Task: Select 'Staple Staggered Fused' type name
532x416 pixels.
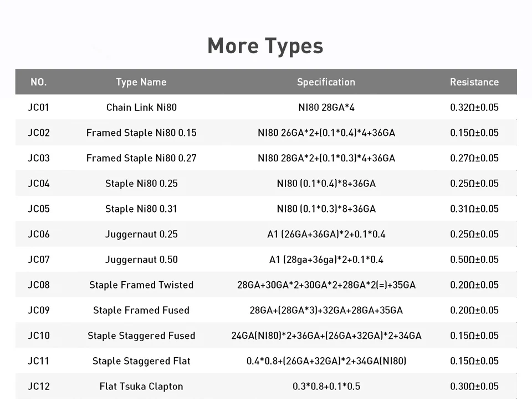Action: [141, 336]
